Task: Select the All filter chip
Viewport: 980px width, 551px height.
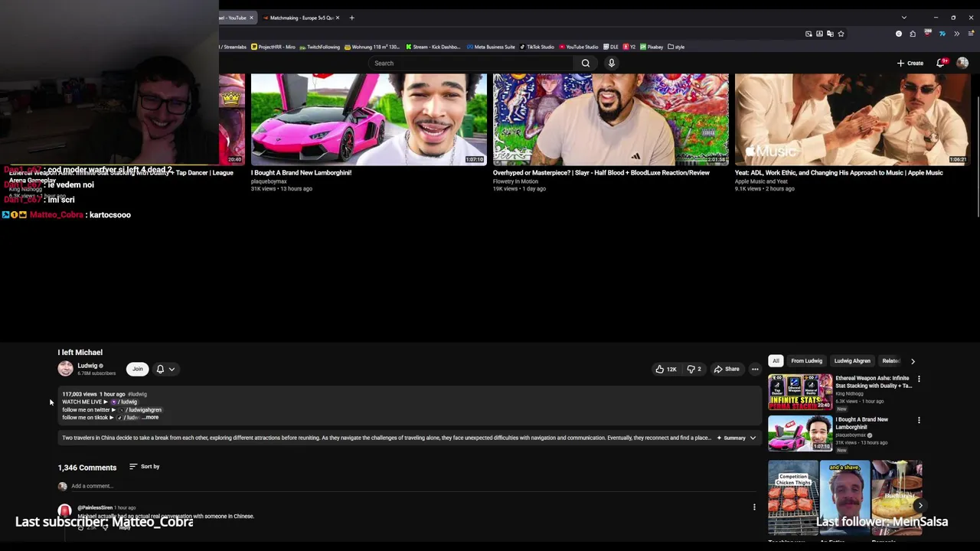Action: (776, 361)
